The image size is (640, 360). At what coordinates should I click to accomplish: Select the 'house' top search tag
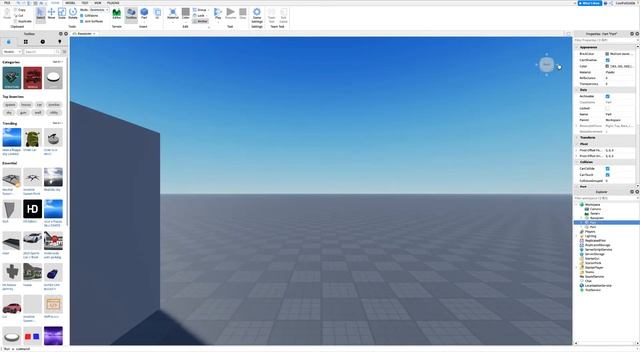click(26, 105)
